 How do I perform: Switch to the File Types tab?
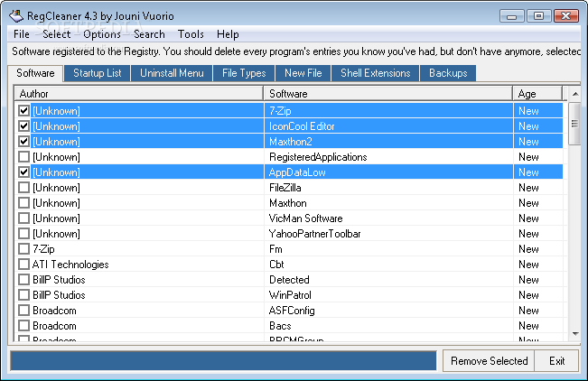(x=244, y=73)
